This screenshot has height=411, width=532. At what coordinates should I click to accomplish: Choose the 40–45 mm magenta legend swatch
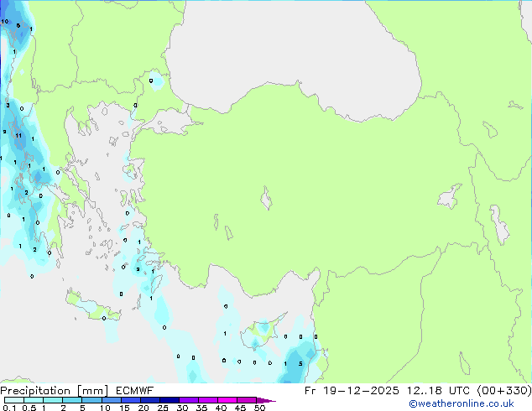227,400
